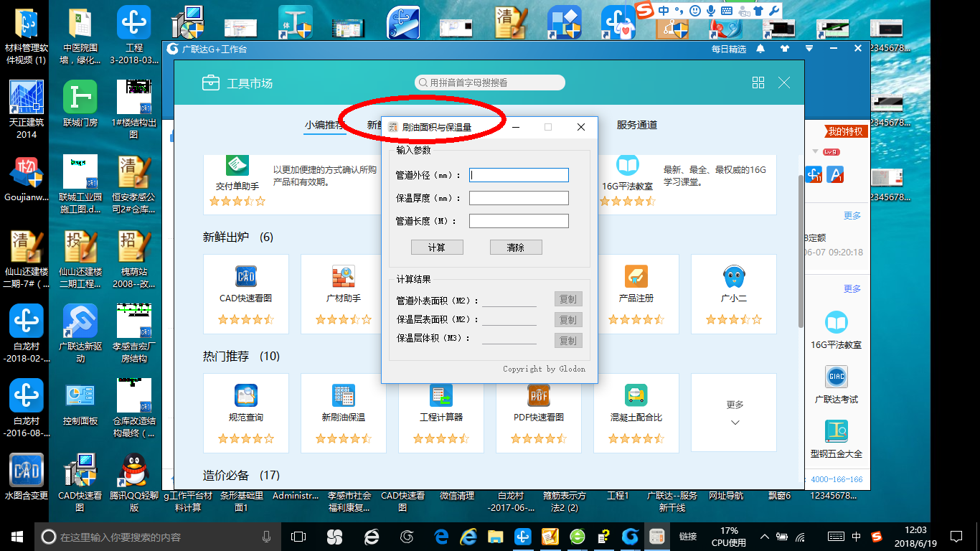Open 腾讯QQ轻聊版 desktop icon
This screenshot has height=551, width=980.
coord(134,481)
